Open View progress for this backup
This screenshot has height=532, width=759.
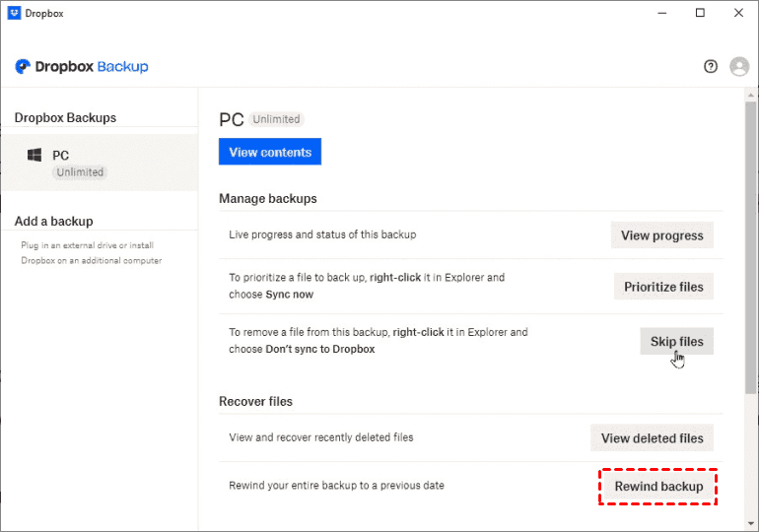pyautogui.click(x=661, y=235)
